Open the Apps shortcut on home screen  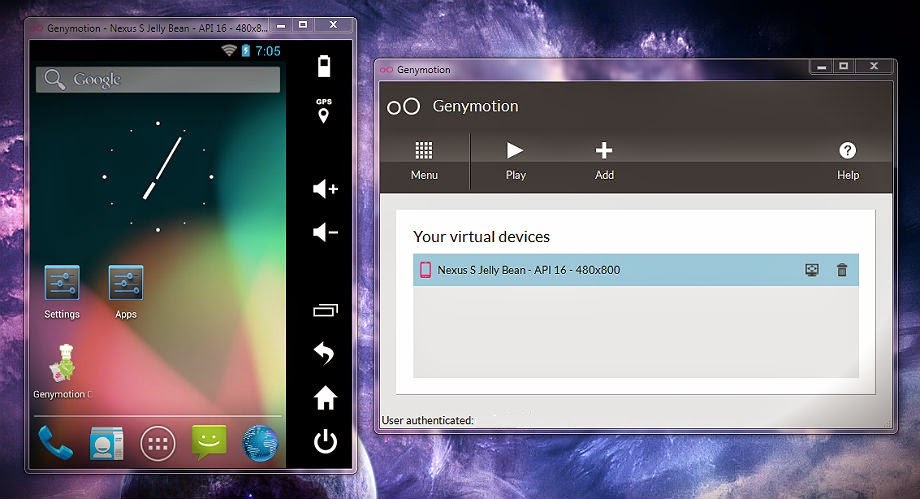pyautogui.click(x=126, y=292)
